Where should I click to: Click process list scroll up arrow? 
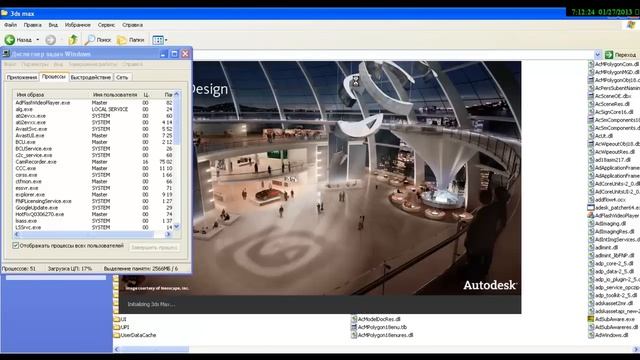point(177,94)
